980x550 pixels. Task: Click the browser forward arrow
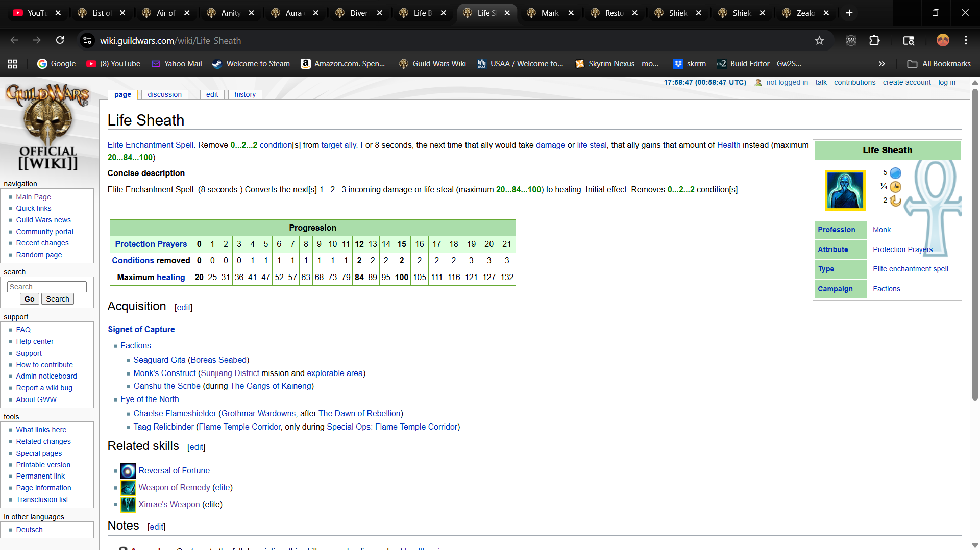pos(37,40)
